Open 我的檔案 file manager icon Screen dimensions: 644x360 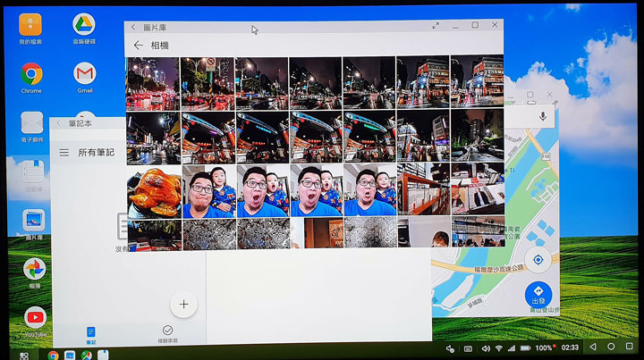(x=30, y=27)
